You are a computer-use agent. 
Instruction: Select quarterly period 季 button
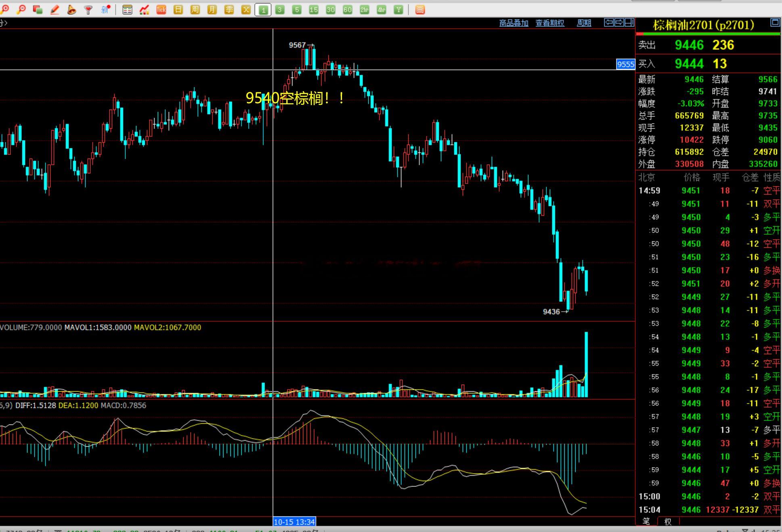coord(229,10)
